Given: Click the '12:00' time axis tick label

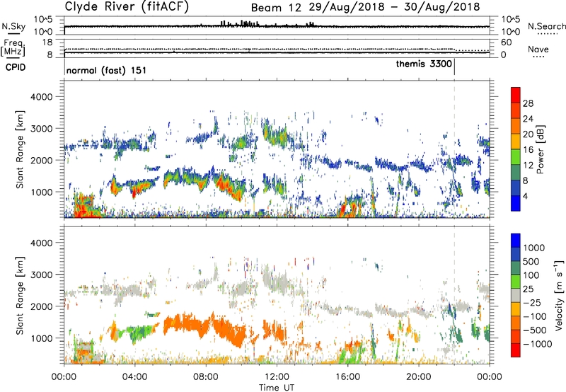Looking at the screenshot, I should tap(277, 377).
